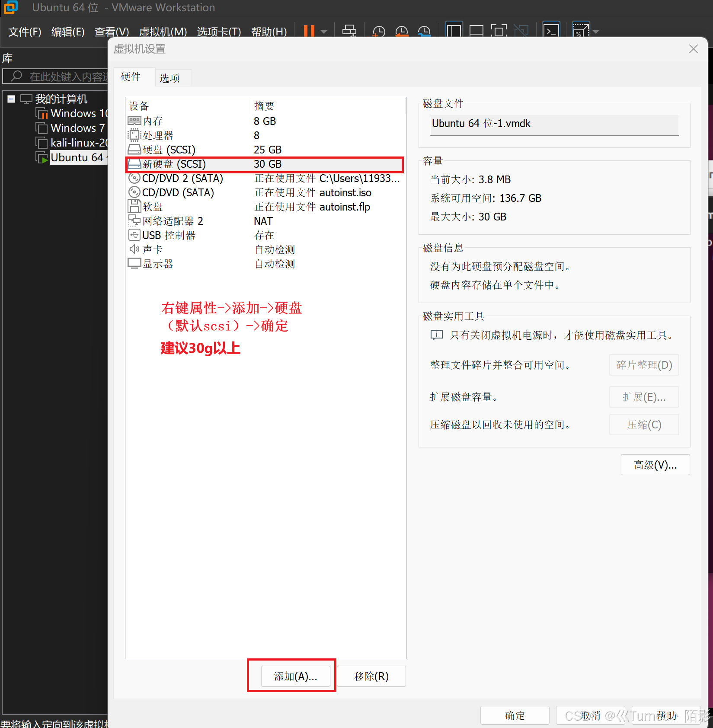Viewport: 713px width, 728px height.
Task: Select the 新硬盘 (SCSI) 30 GB row
Action: coord(265,164)
